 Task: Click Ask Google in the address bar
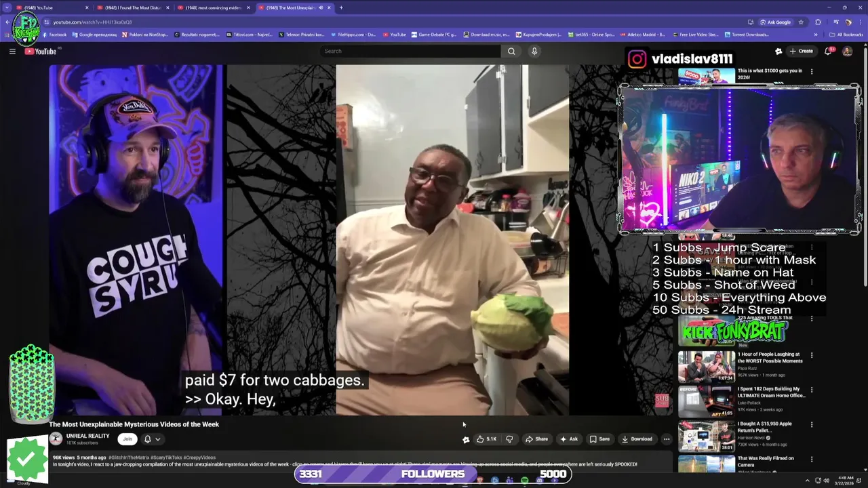point(775,22)
